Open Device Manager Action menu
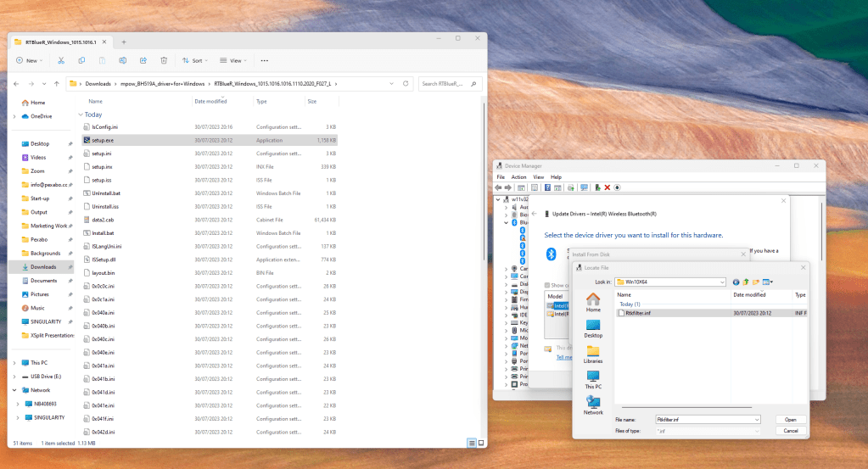 [518, 177]
